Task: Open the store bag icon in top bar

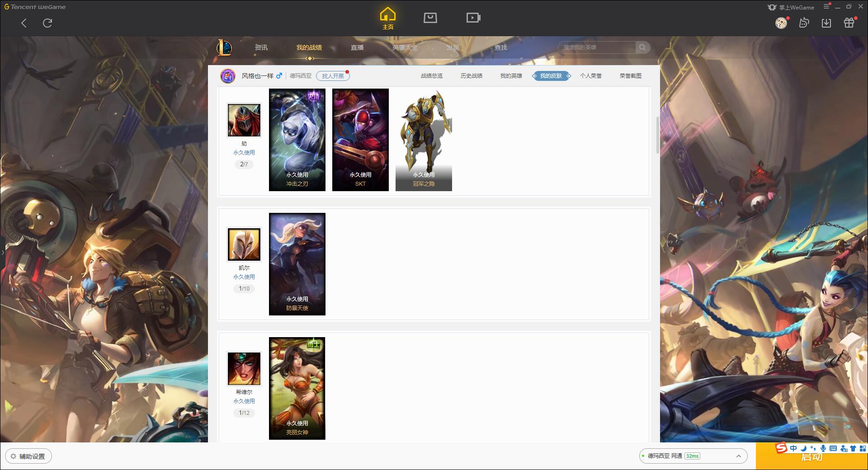Action: point(430,18)
